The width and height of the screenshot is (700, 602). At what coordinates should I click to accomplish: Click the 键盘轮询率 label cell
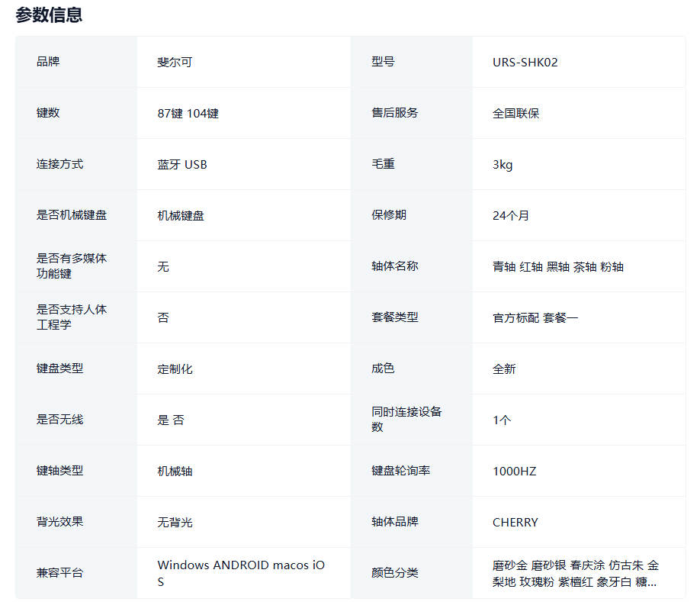tap(400, 471)
